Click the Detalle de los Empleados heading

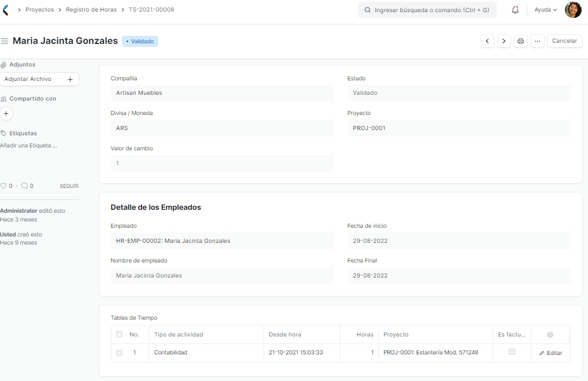click(x=155, y=208)
